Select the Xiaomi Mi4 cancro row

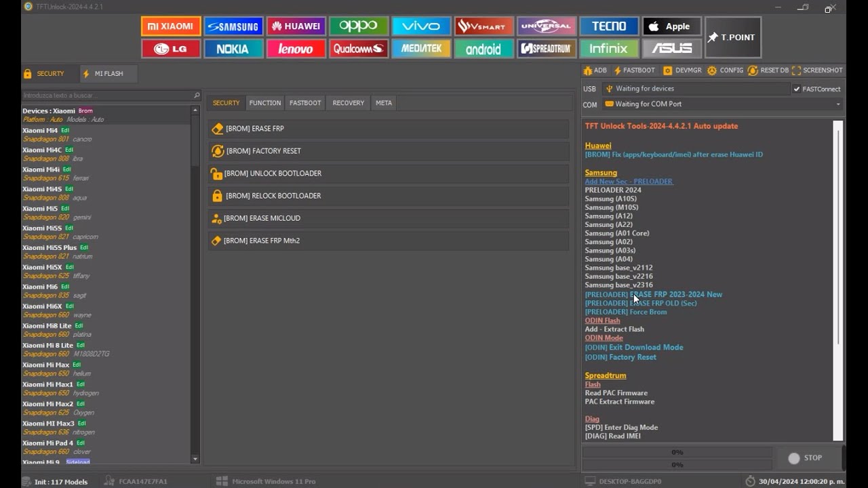coord(106,134)
